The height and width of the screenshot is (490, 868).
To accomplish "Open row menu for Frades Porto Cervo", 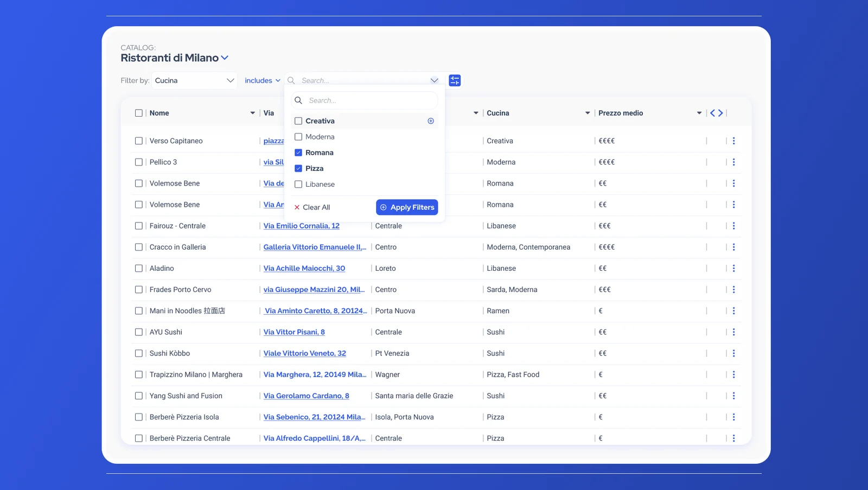I will tap(733, 289).
